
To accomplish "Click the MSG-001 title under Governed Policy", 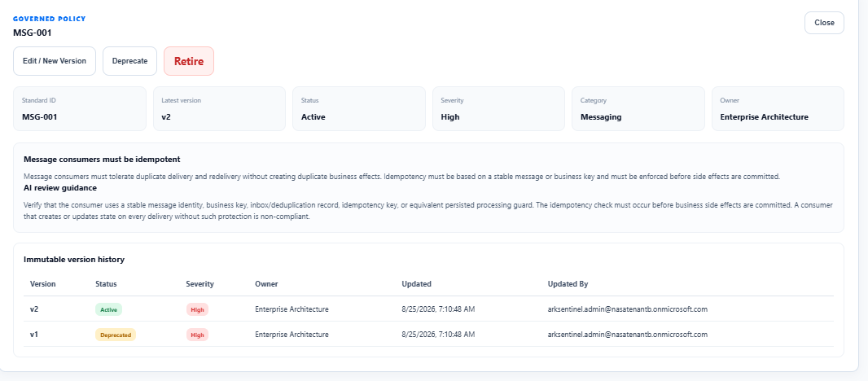I will pyautogui.click(x=32, y=33).
